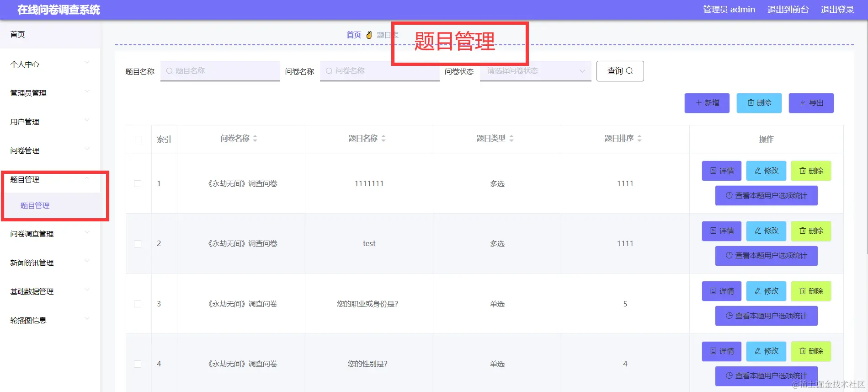Sort by the 题目排序 column arrows
Viewport: 868px width, 392px height.
tap(639, 139)
